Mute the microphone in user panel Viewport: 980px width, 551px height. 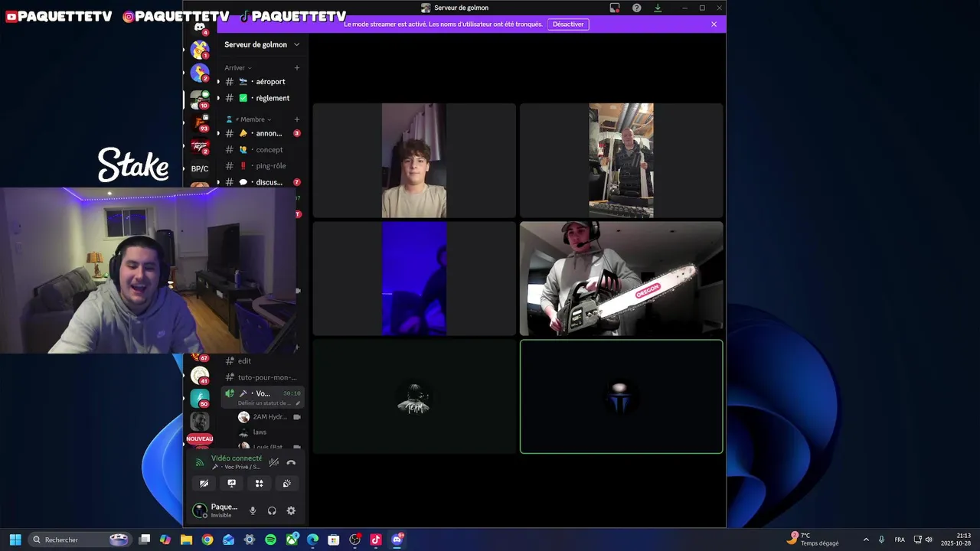253,510
